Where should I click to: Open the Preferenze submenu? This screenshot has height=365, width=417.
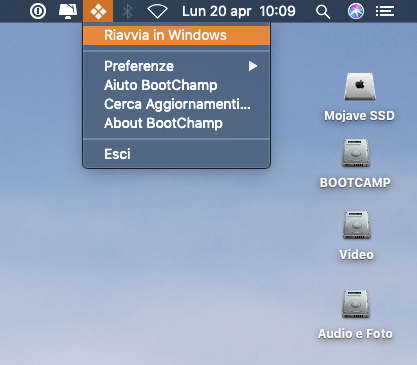176,66
